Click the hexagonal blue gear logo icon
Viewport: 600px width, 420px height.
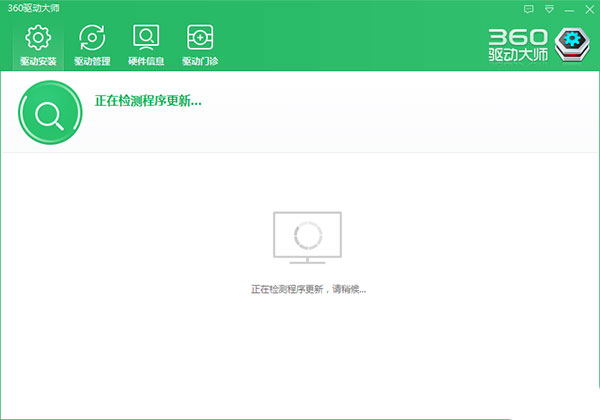572,45
